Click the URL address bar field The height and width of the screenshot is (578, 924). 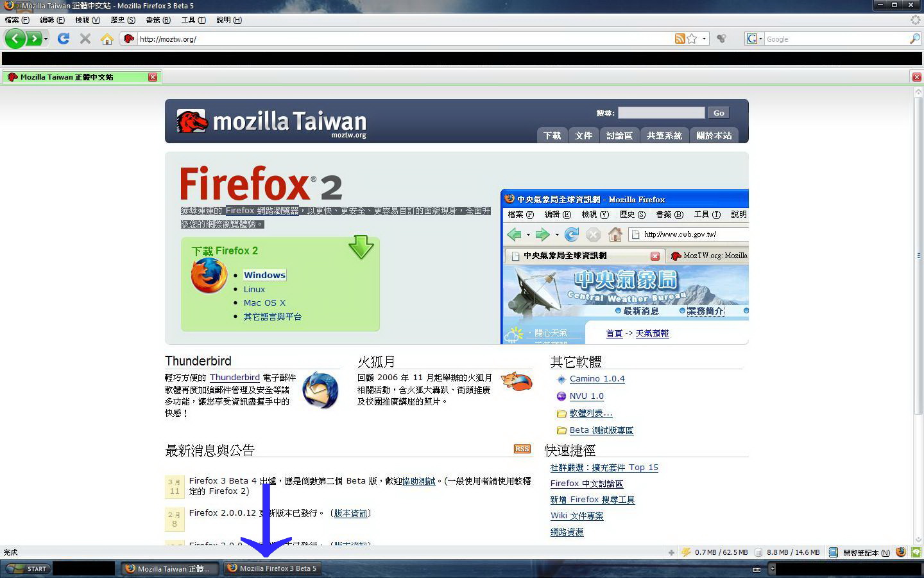[x=404, y=39]
